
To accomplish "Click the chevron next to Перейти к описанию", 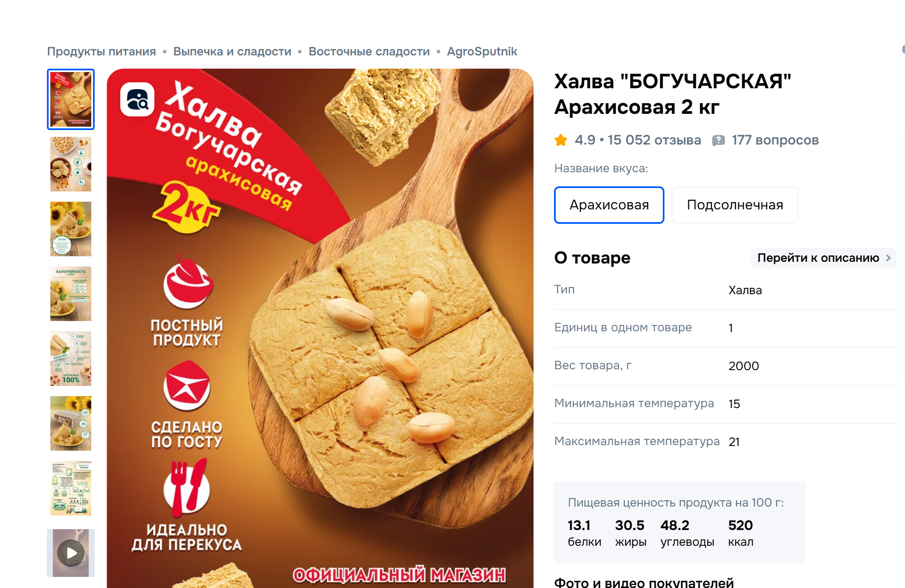I will click(888, 258).
